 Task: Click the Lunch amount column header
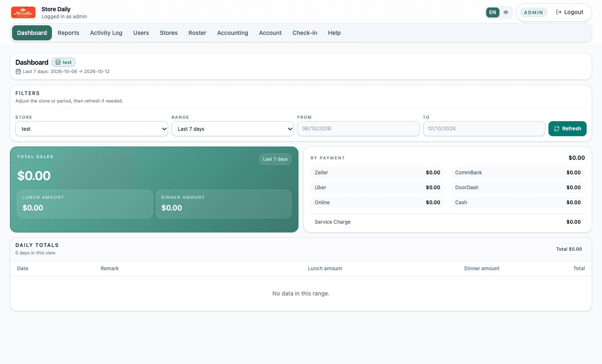click(x=325, y=269)
